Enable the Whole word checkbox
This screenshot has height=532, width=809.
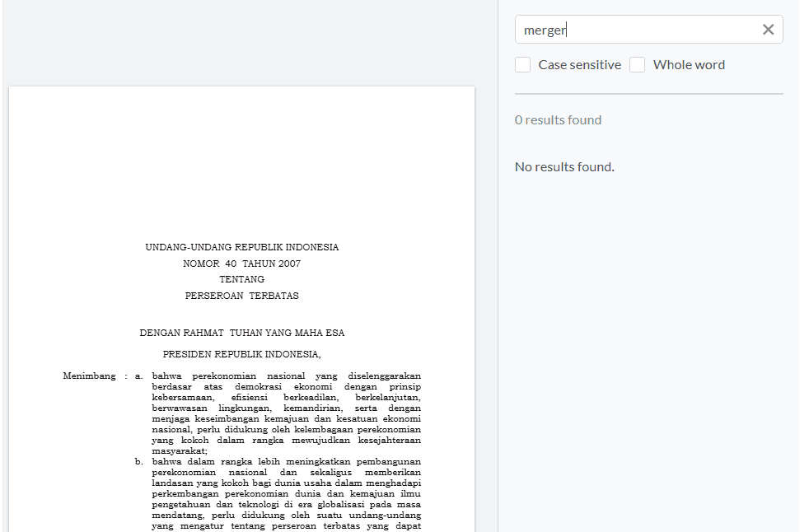(x=637, y=63)
